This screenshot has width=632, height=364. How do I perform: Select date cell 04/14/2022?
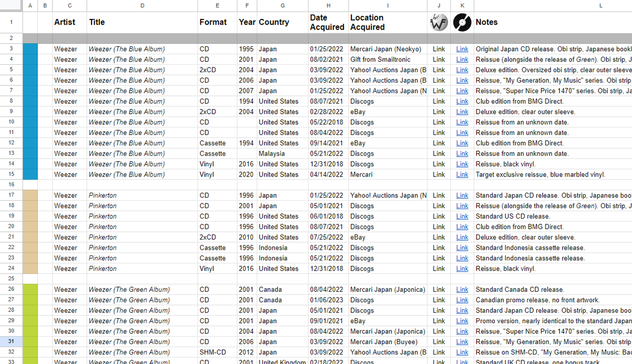click(x=329, y=174)
